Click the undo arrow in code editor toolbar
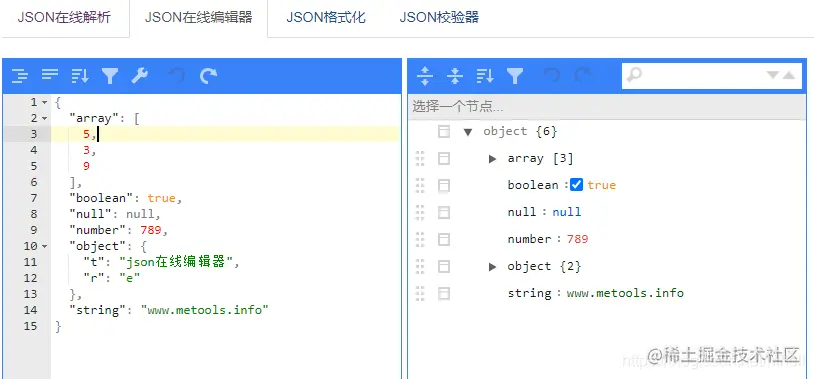Image resolution: width=814 pixels, height=379 pixels. coord(178,76)
